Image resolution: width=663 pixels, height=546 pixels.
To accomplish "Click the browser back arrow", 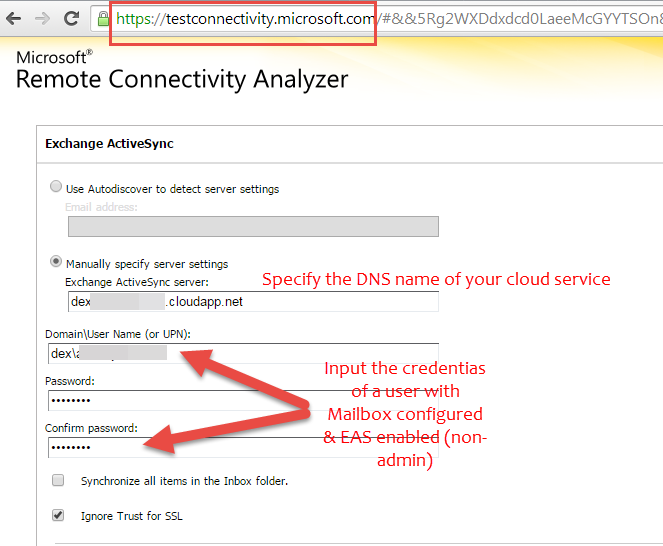I will tap(14, 19).
